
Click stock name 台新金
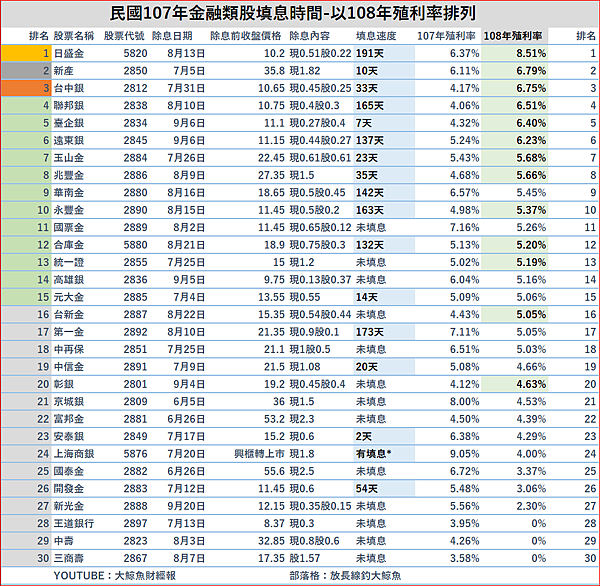tap(68, 315)
